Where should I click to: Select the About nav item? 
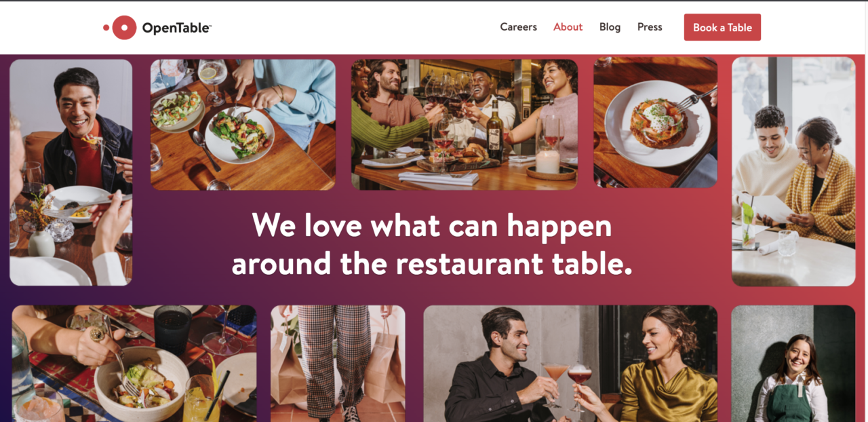tap(568, 27)
